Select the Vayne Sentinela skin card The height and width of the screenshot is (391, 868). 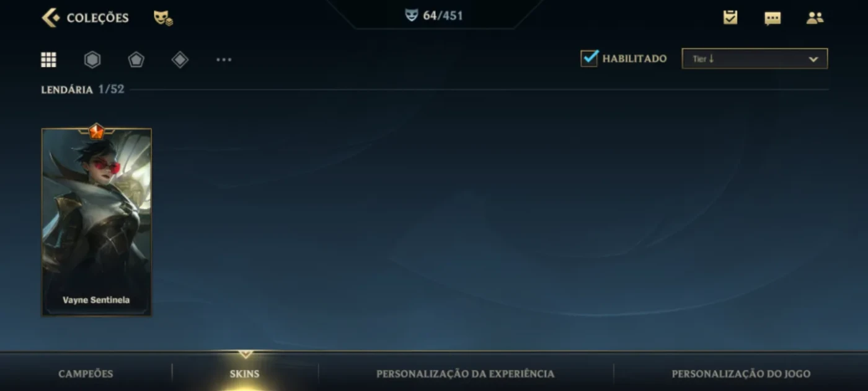(97, 222)
